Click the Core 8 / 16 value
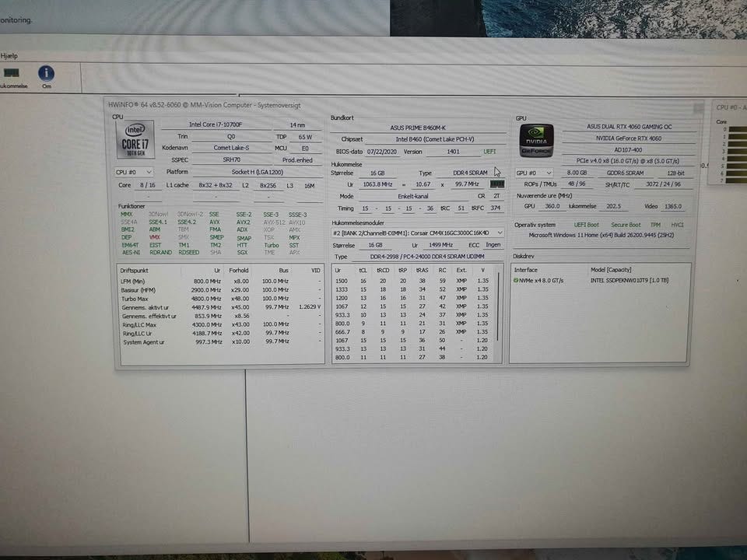 click(x=147, y=185)
